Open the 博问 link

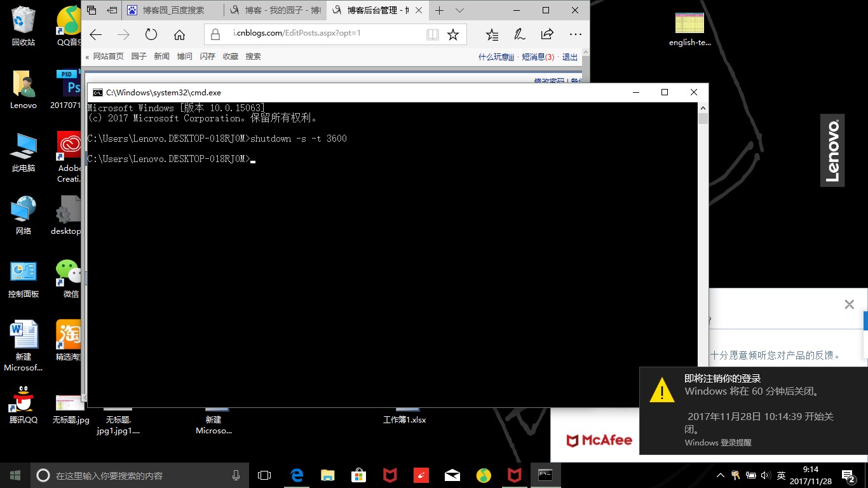(x=185, y=57)
